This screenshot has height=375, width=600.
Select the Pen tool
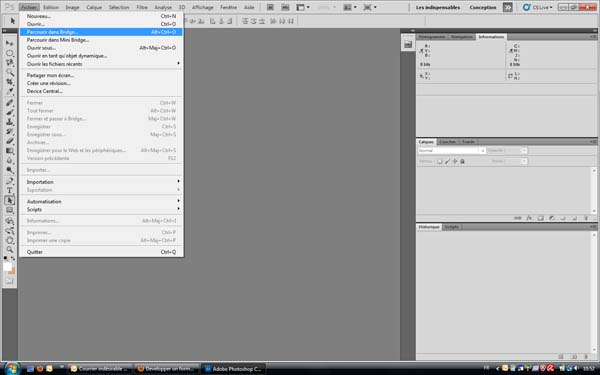point(10,181)
